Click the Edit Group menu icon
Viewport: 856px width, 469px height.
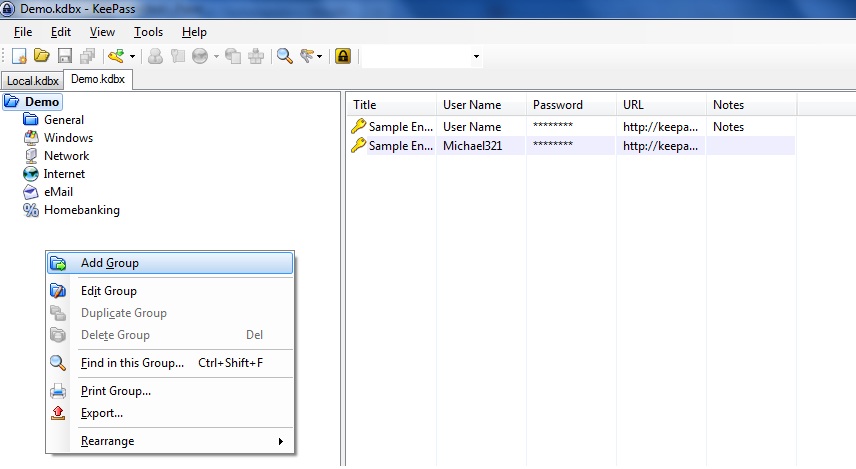pos(58,291)
